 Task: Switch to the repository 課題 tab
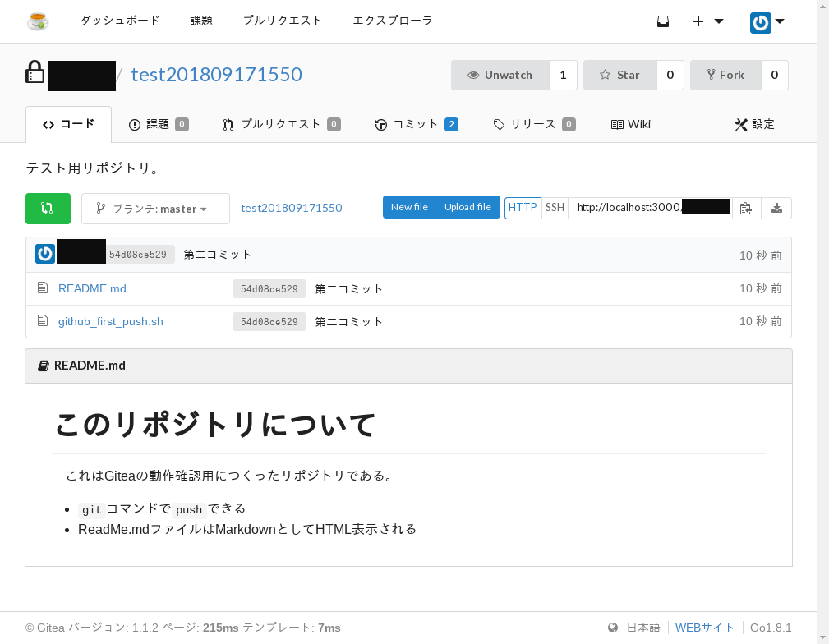pos(159,124)
